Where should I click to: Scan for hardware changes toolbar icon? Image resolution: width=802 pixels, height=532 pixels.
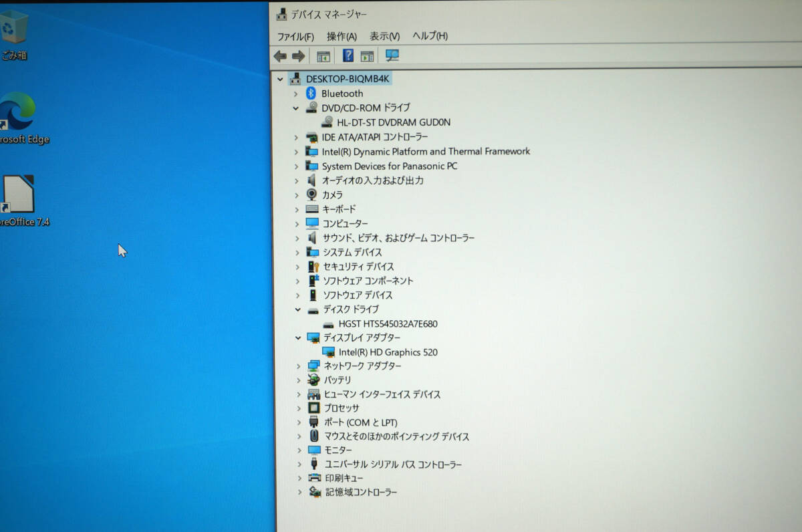392,55
